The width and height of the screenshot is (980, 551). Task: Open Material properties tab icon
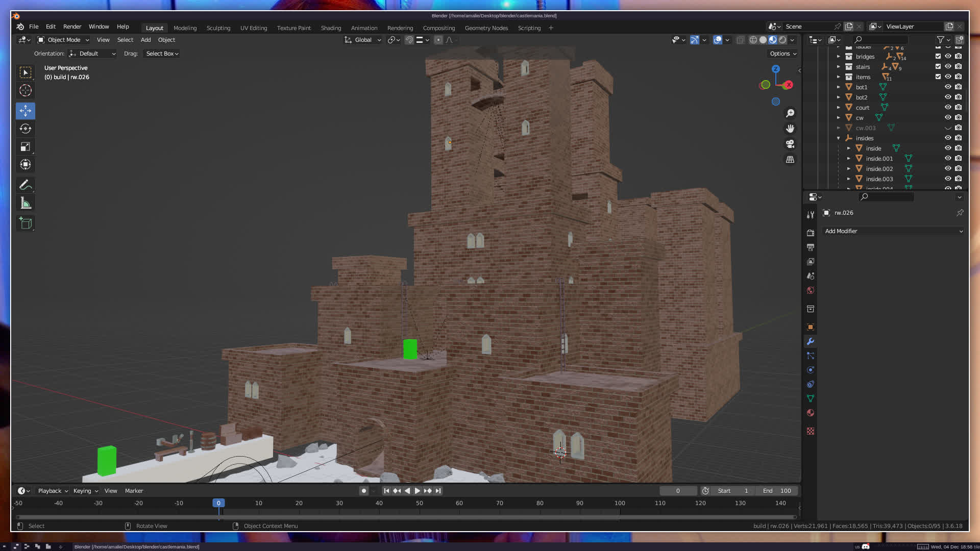(811, 413)
